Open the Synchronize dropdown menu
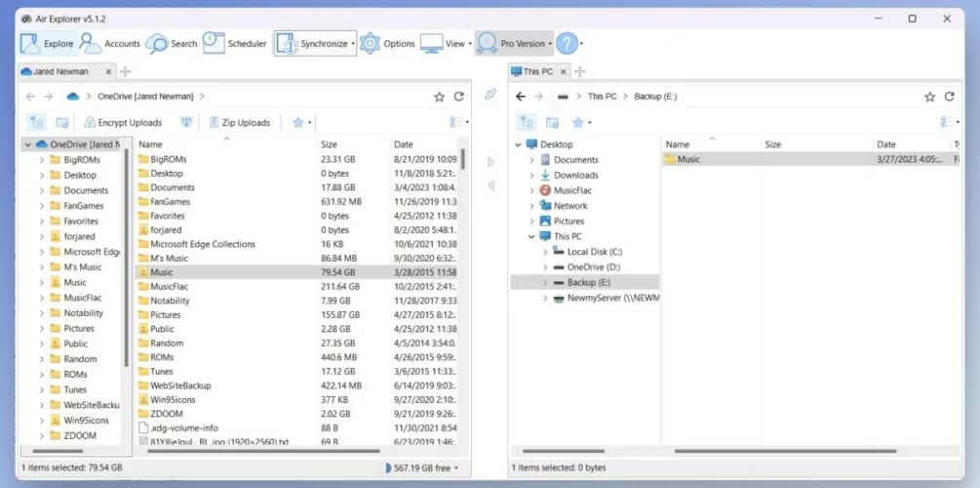The height and width of the screenshot is (488, 980). pos(353,44)
